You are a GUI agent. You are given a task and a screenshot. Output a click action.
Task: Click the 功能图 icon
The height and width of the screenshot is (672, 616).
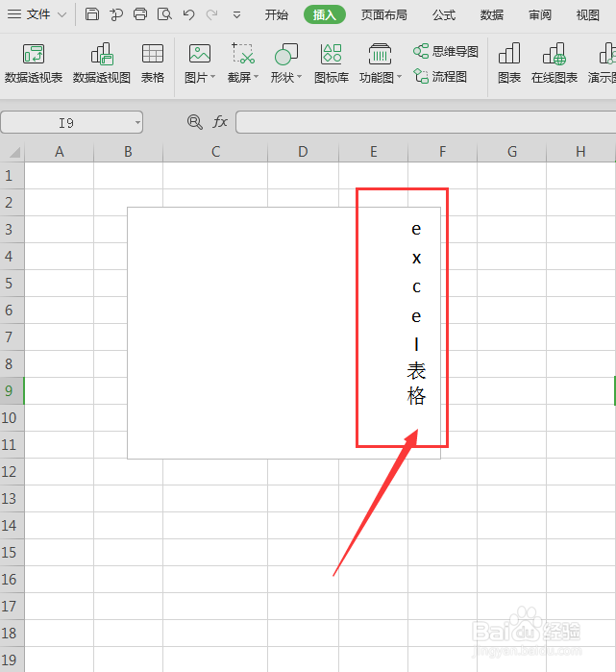[x=380, y=55]
